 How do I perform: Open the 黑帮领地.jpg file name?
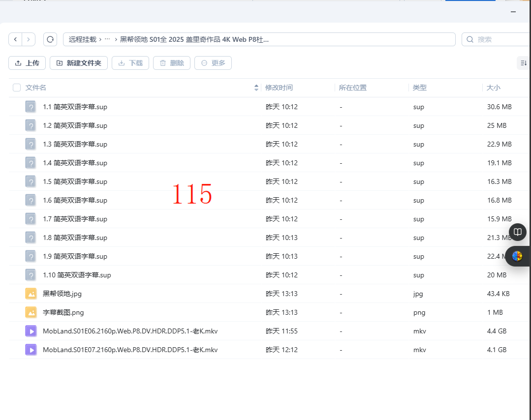click(x=62, y=294)
